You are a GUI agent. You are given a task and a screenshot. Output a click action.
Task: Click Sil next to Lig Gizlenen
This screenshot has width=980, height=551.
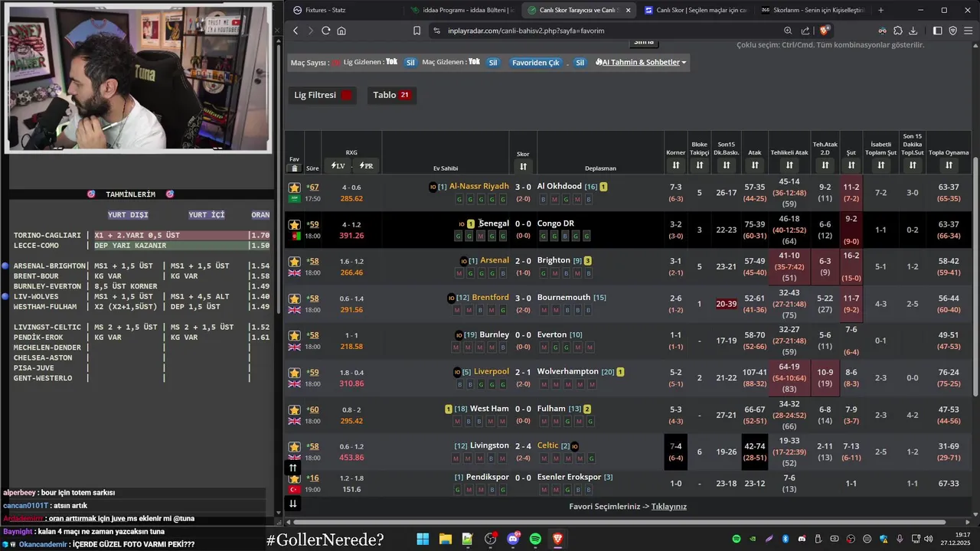[x=410, y=63]
